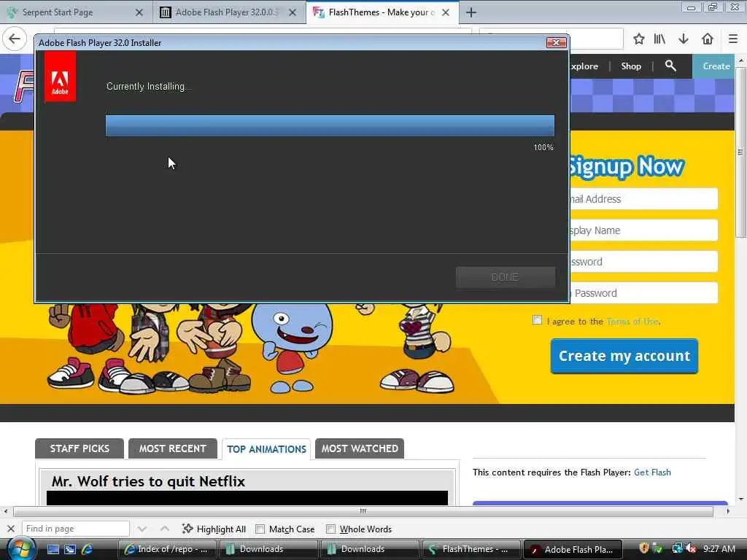Enable the Match Case checkbox
This screenshot has width=747, height=560.
260,529
